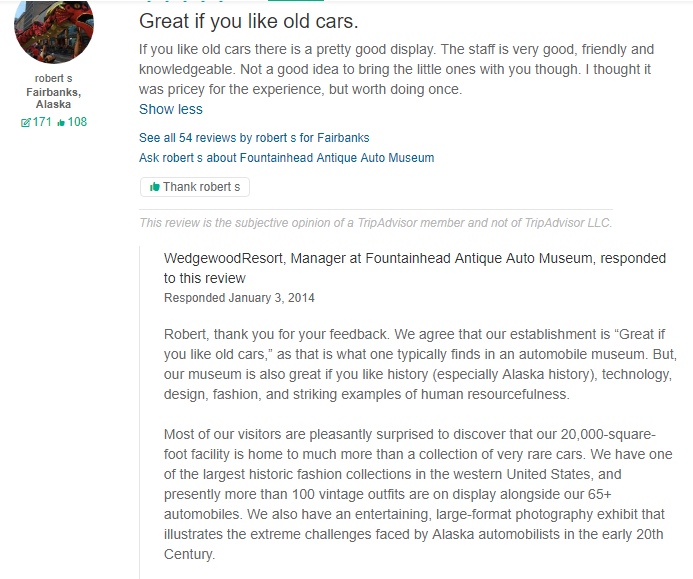Screen dimensions: 693x579
Task: Click the green bar above the review title
Action: point(296,1)
